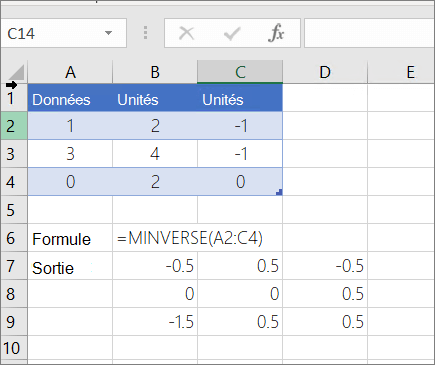435x365 pixels.
Task: Select cell C9 with value 0.5
Action: [x=240, y=322]
